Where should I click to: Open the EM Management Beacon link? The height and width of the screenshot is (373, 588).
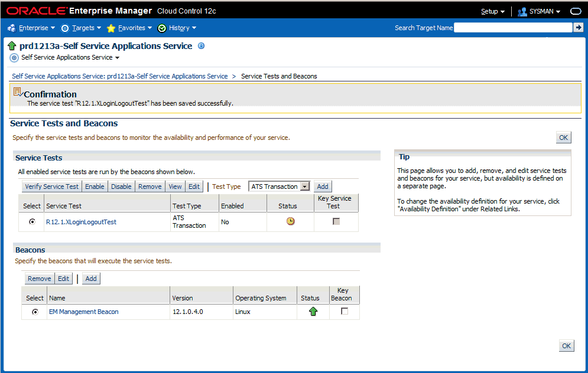84,312
